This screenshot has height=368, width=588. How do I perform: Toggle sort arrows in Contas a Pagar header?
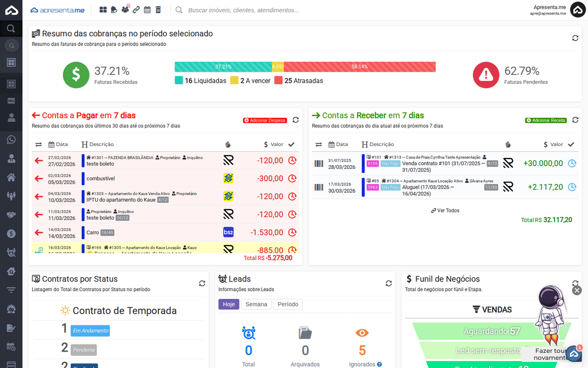coord(39,144)
